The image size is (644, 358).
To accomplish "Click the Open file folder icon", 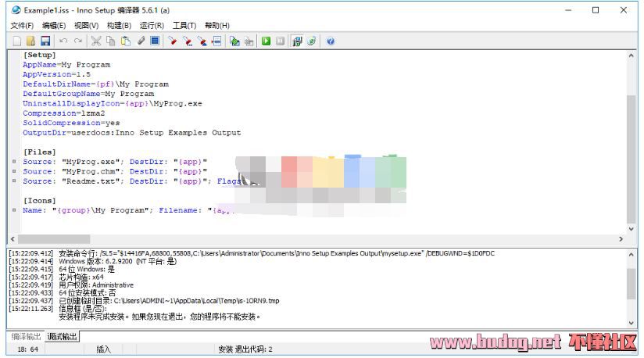I will (31, 41).
